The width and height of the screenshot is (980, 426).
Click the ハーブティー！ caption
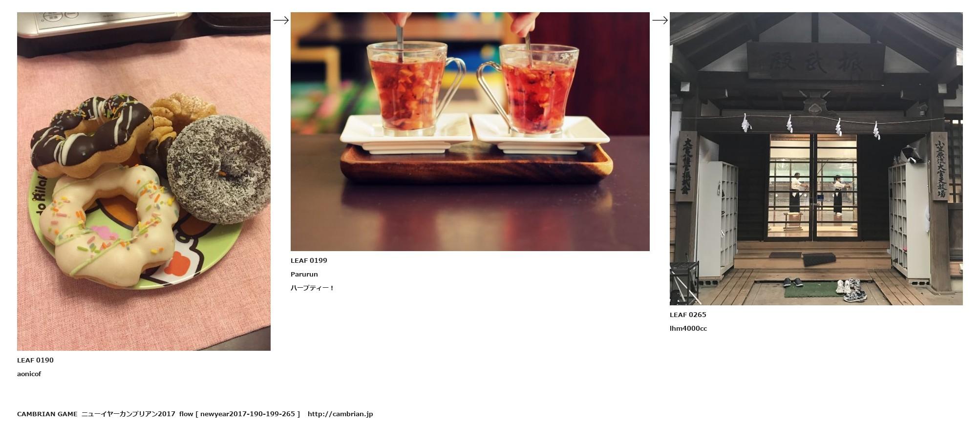point(312,288)
